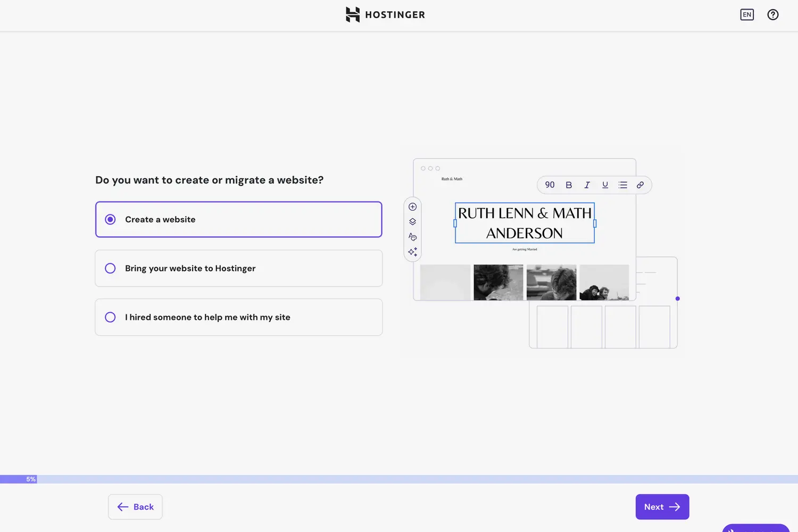The image size is (798, 532).
Task: Click the 5% progress bar
Action: (x=30, y=479)
